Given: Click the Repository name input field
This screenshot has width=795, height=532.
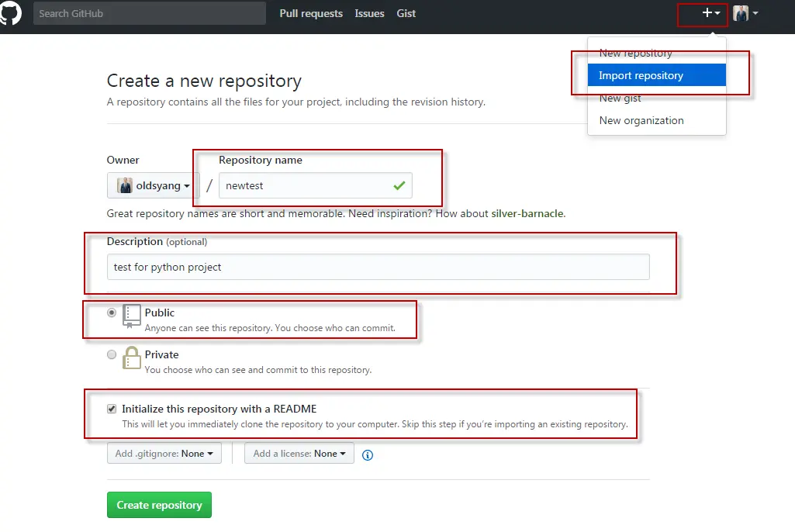Looking at the screenshot, I should [x=316, y=185].
